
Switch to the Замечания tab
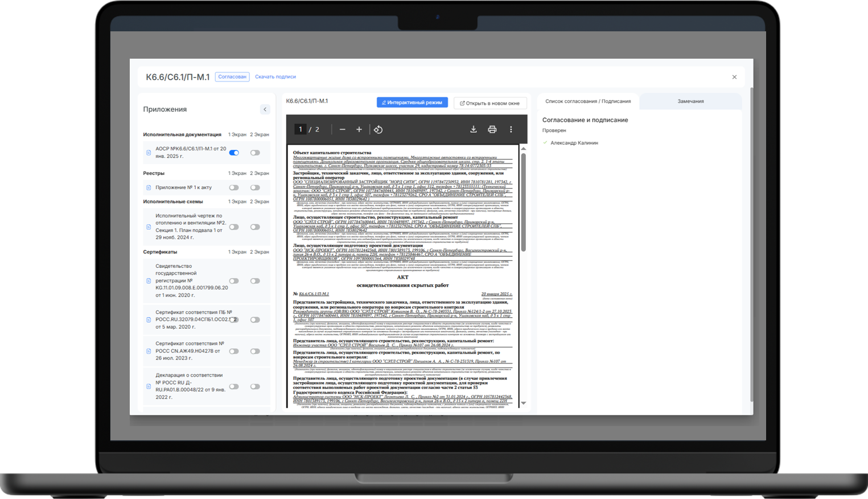click(690, 101)
